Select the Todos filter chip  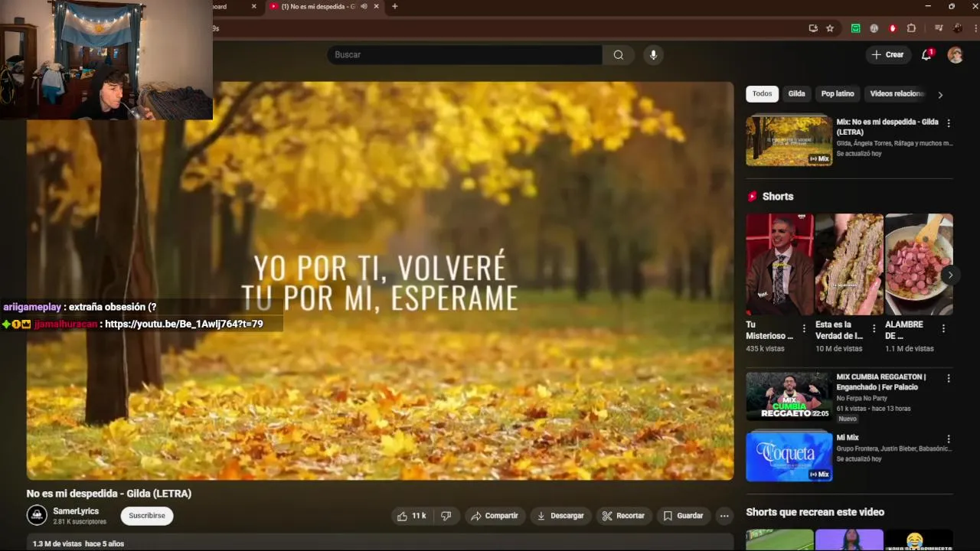tap(762, 93)
